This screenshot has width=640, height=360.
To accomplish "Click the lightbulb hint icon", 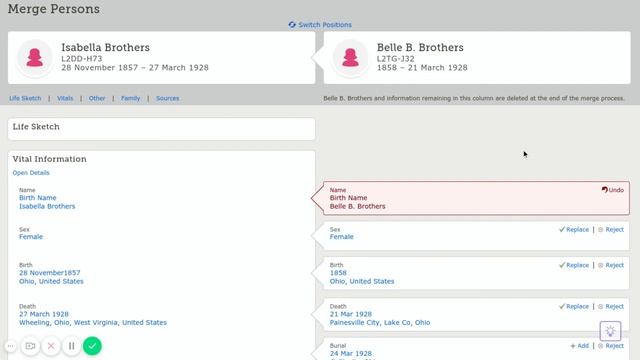I will [610, 331].
